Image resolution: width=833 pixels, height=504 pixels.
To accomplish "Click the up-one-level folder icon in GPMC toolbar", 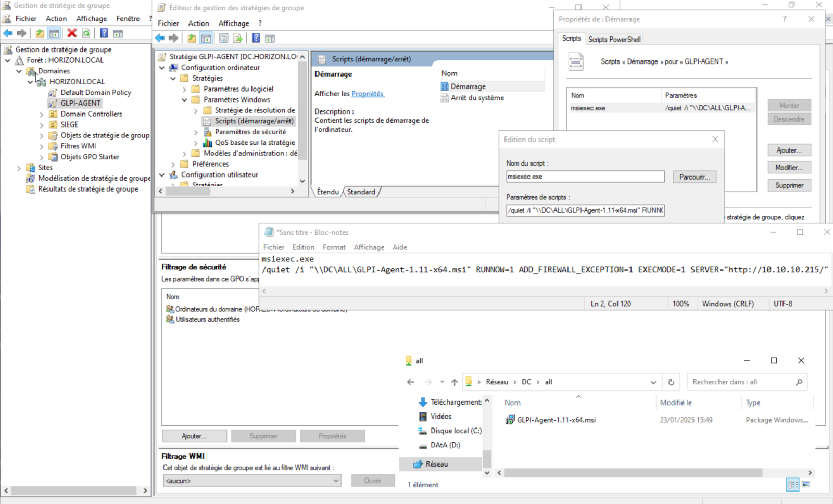I will coord(40,33).
